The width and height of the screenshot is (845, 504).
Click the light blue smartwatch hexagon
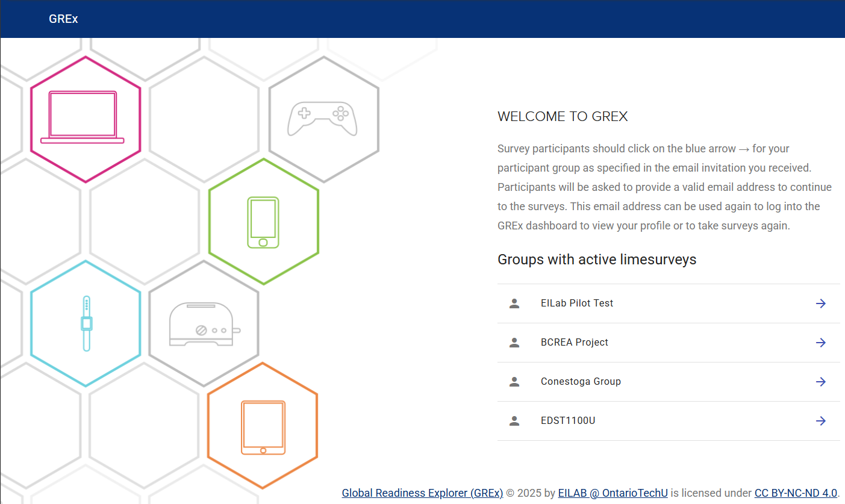pyautogui.click(x=86, y=323)
